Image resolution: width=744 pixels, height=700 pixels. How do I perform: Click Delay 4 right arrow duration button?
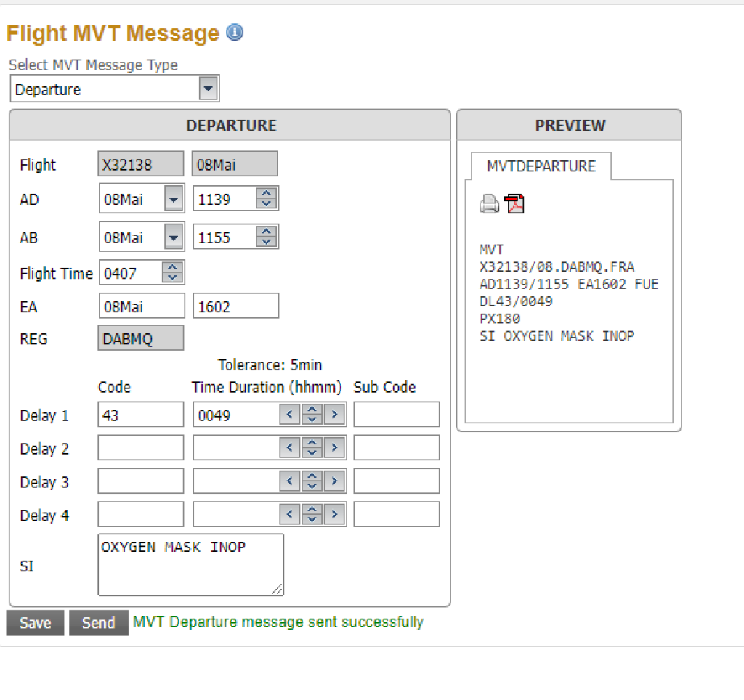(334, 515)
